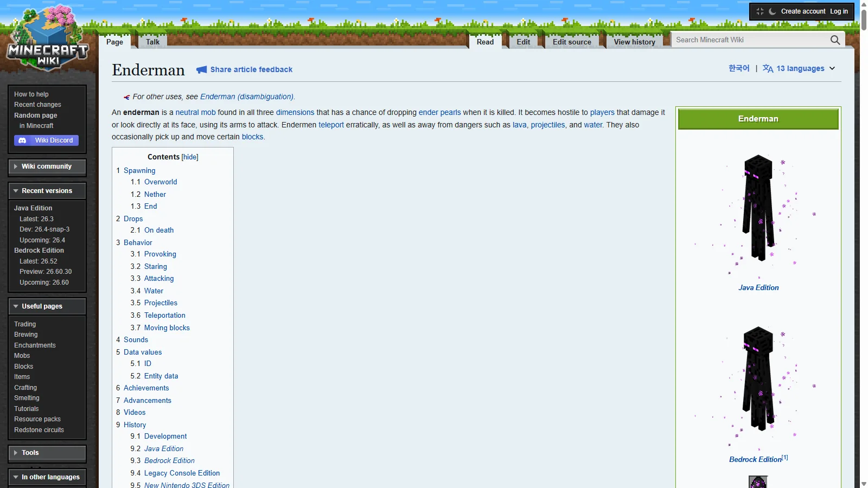The height and width of the screenshot is (488, 868).
Task: Click Create account link
Action: (x=803, y=11)
